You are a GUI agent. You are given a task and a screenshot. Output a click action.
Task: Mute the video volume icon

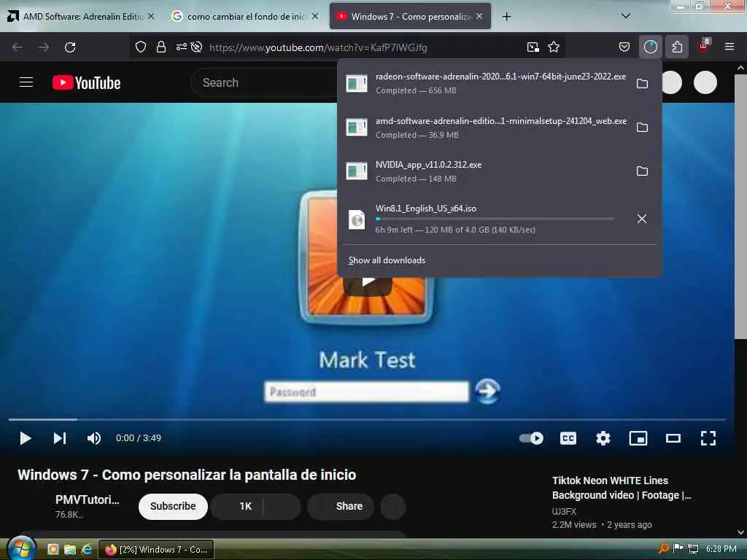[x=94, y=438]
